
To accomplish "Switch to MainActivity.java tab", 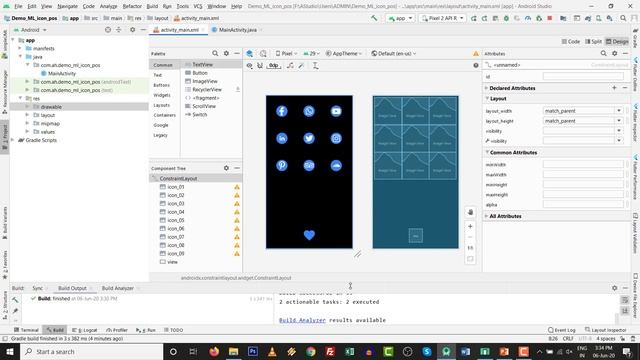I will tap(238, 30).
